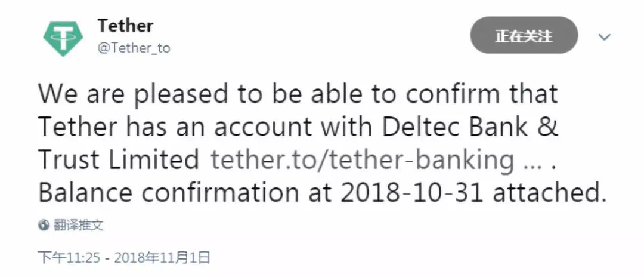The image size is (644, 277).
Task: Expand the tweet options chevron
Action: pyautogui.click(x=605, y=37)
